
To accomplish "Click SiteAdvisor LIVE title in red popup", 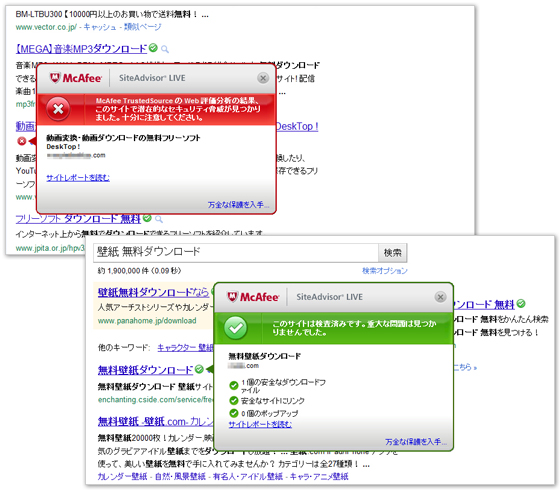I will 152,78.
